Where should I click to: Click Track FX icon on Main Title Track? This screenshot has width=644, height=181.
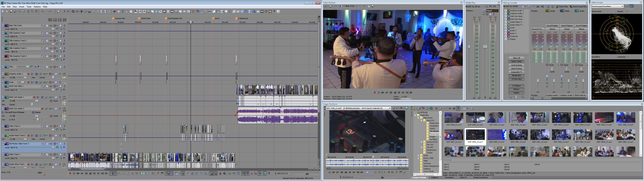click(x=47, y=26)
